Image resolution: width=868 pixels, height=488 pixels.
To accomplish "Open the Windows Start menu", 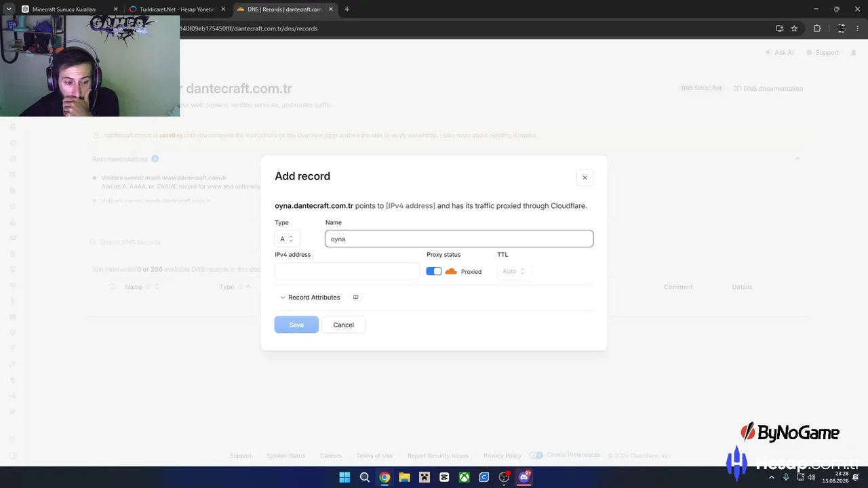I will pos(344,477).
